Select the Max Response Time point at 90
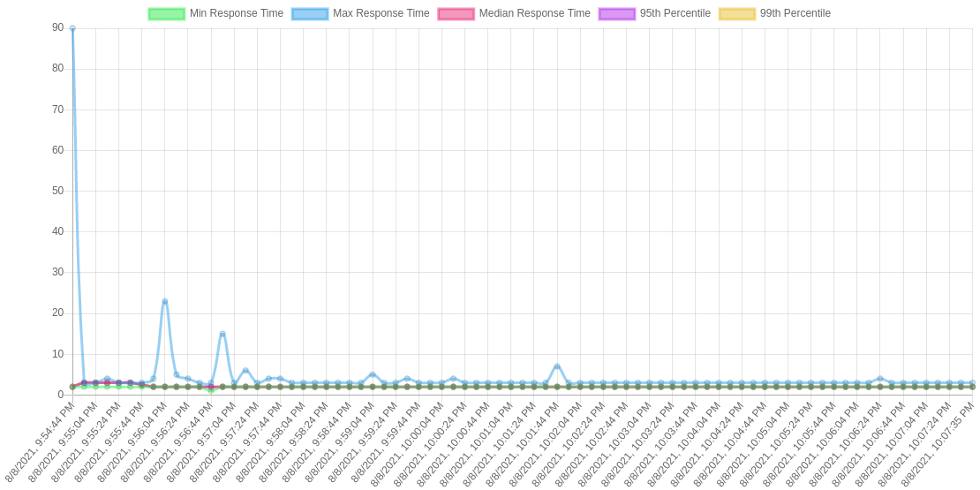This screenshot has width=980, height=490. (x=72, y=28)
